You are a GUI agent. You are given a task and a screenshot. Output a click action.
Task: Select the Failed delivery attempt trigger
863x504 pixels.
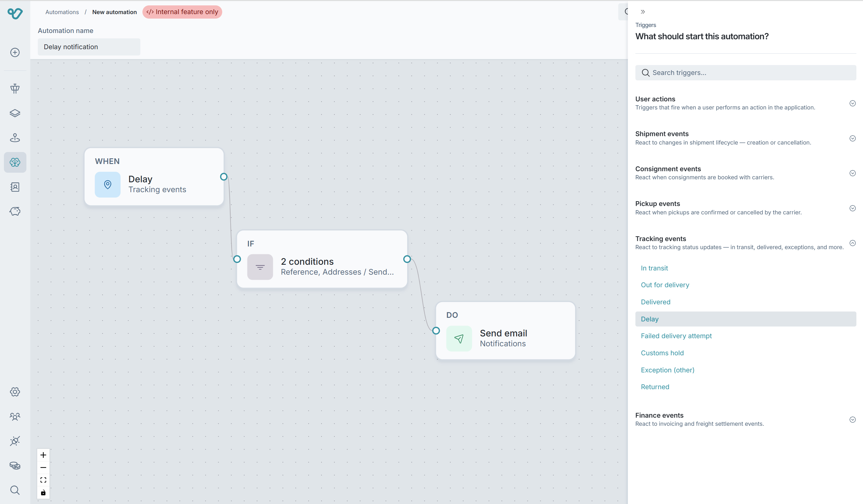(676, 336)
